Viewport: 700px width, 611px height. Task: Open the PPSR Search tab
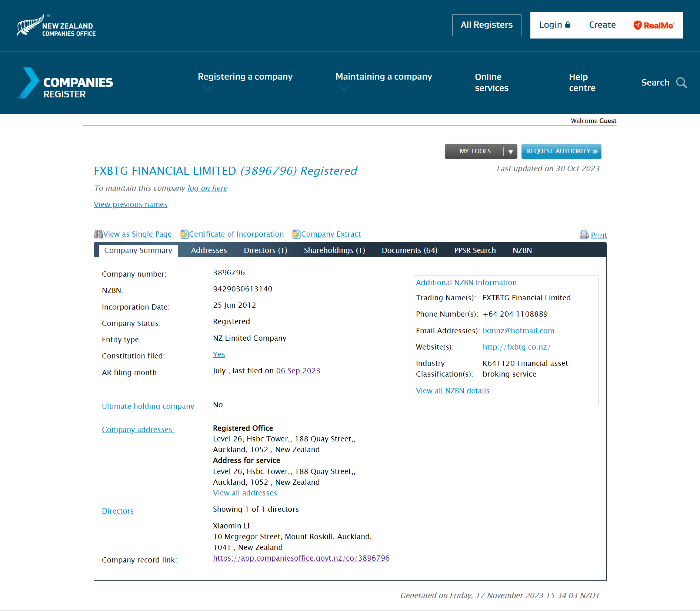pos(475,250)
